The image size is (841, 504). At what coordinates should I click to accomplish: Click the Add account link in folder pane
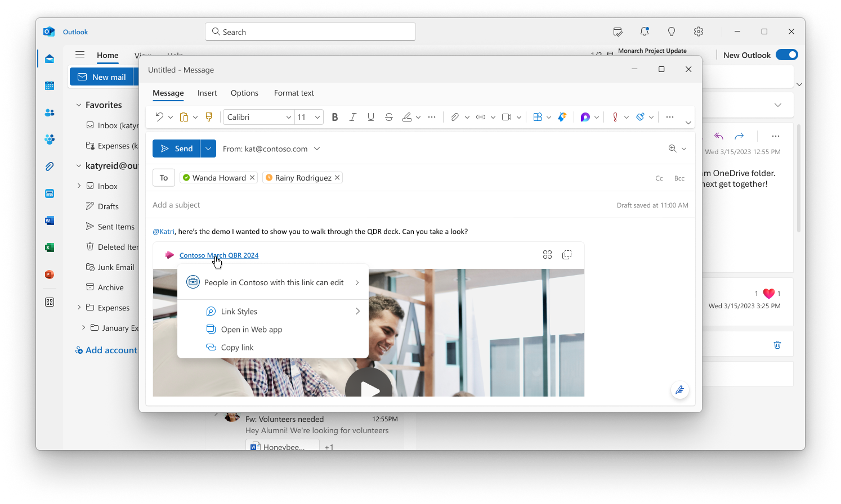coord(106,350)
